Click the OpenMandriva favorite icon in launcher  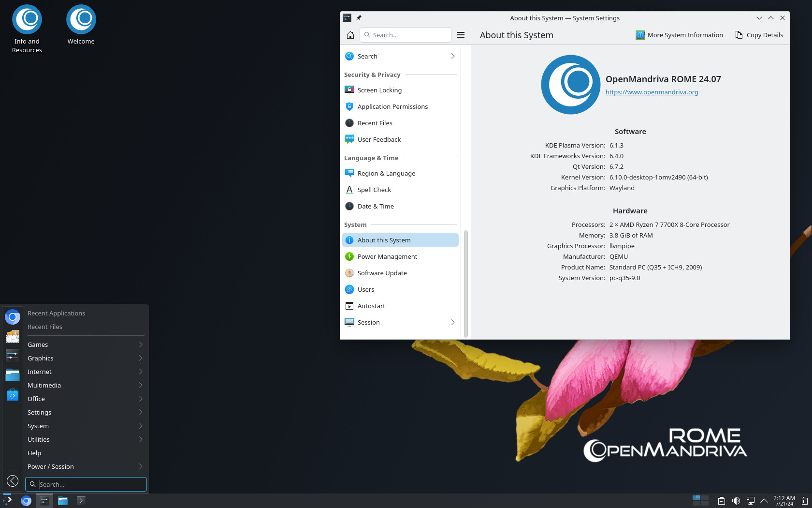[13, 317]
